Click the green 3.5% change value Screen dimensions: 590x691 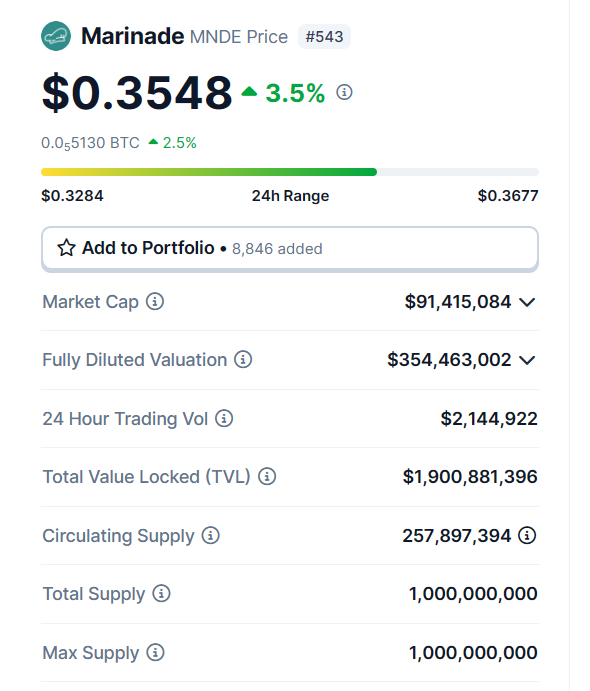(x=295, y=93)
